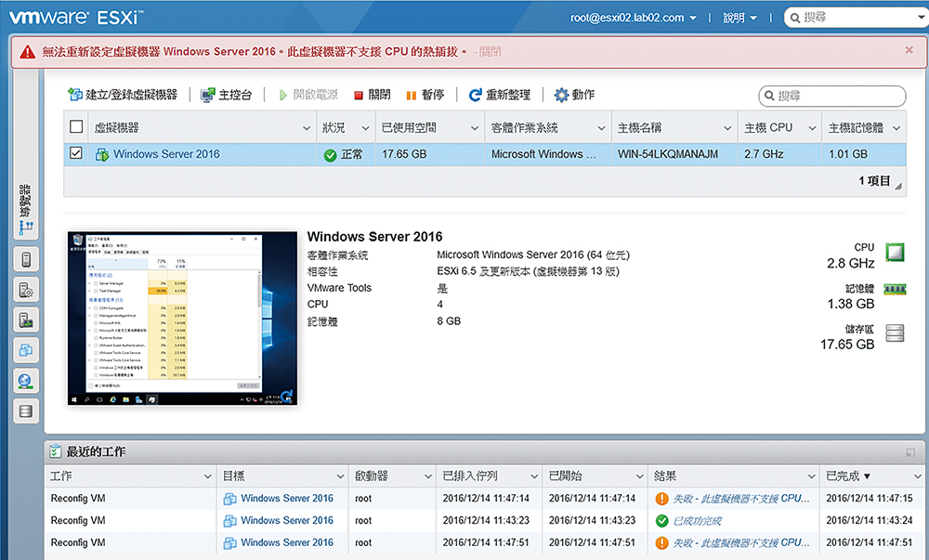Open the 已開始 column dropdown
Image resolution: width=929 pixels, height=560 pixels.
pos(640,475)
